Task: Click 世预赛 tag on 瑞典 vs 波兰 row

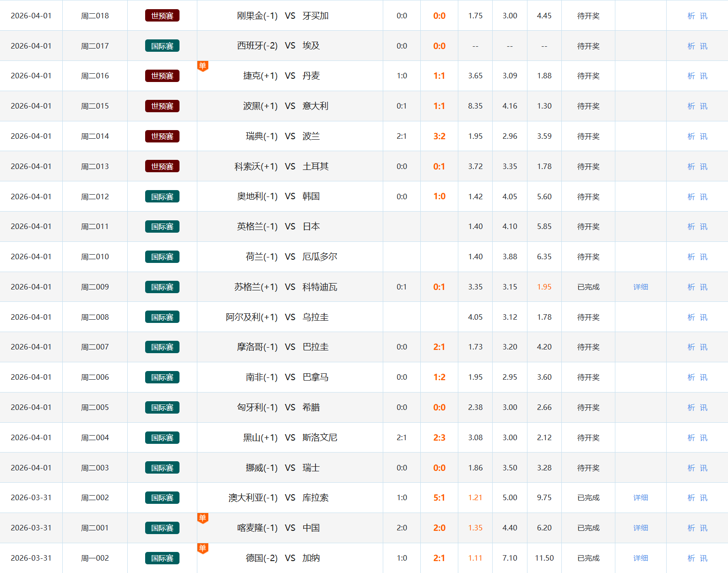Action: point(162,136)
